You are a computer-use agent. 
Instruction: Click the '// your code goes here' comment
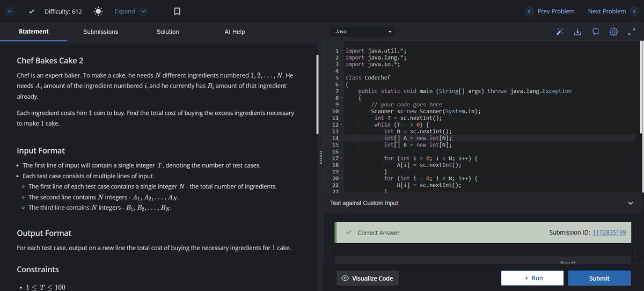(407, 105)
